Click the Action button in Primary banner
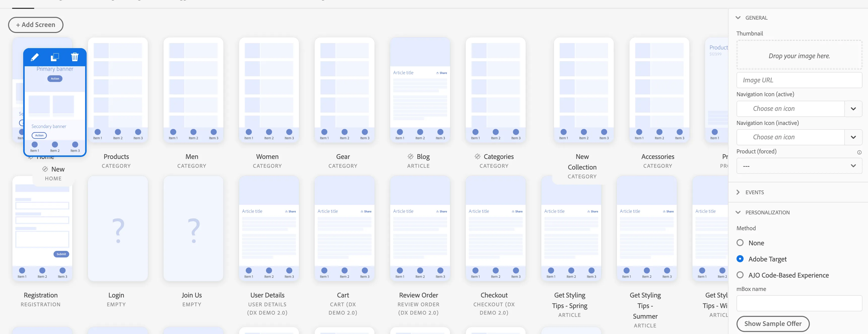Viewport: 868px width, 334px height. pos(55,79)
